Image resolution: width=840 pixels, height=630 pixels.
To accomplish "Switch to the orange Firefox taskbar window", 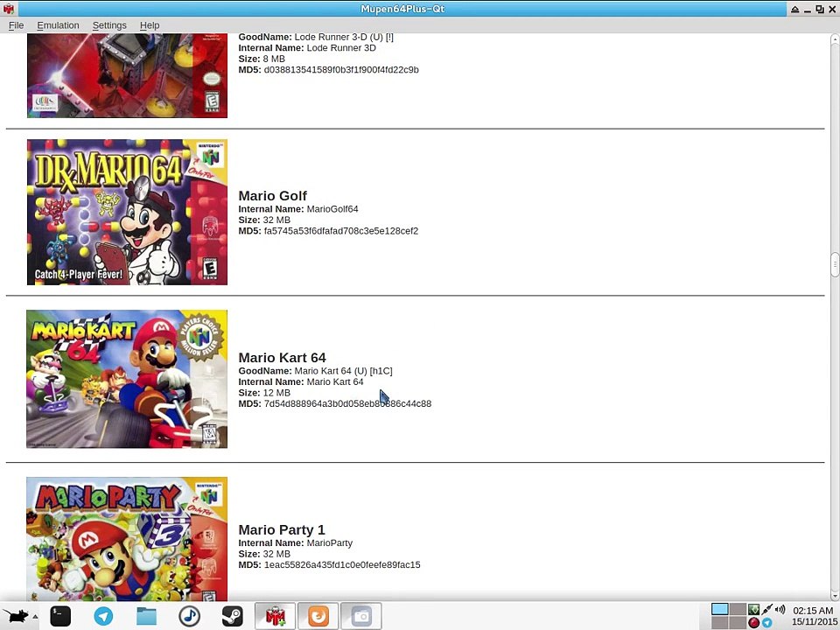I will coord(318,616).
